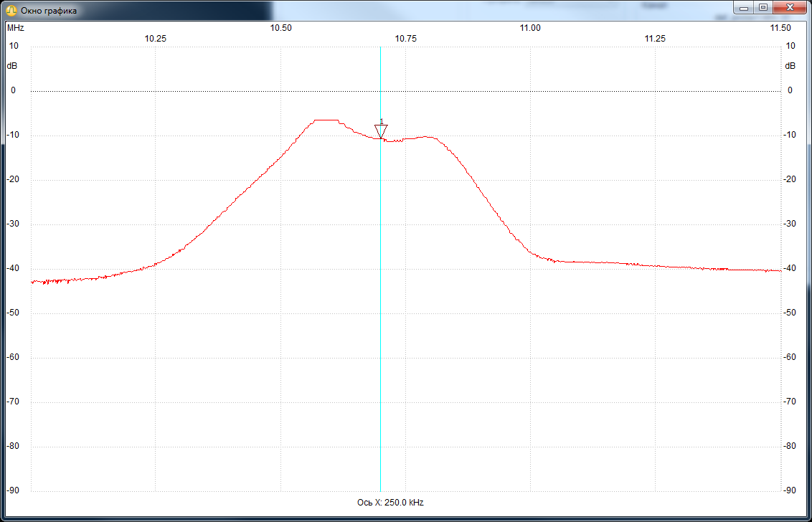Click the app icon in the title bar

tap(11, 10)
